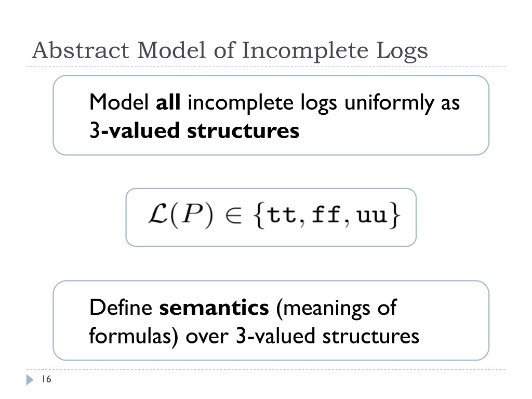Viewport: 532px width, 399px height.
Task: Click 'formulas)' in the bottom box
Action: (x=134, y=337)
